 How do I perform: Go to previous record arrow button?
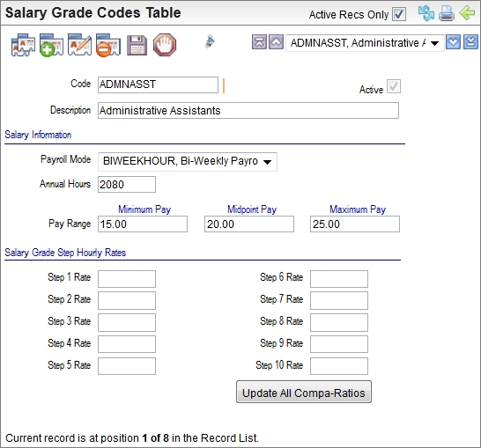click(276, 42)
